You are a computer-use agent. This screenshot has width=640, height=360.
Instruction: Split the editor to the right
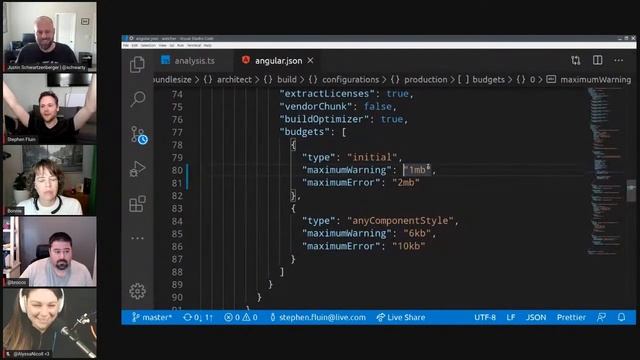pos(598,60)
